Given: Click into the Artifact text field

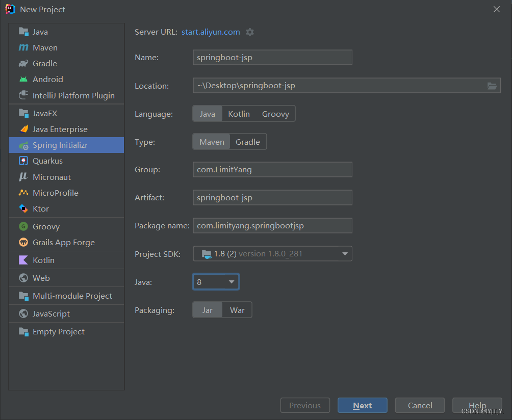Looking at the screenshot, I should [273, 197].
